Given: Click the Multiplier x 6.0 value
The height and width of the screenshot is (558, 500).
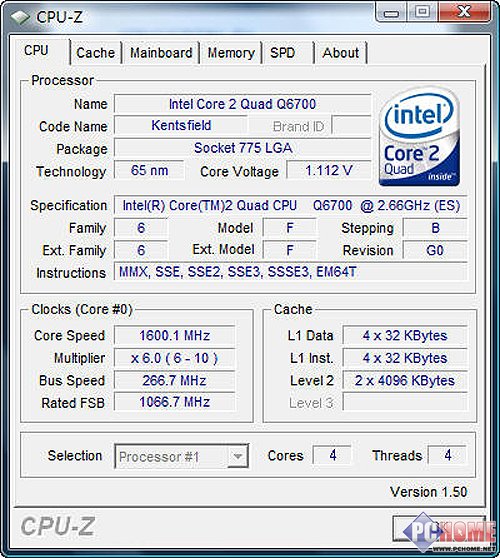Looking at the screenshot, I should tap(174, 358).
